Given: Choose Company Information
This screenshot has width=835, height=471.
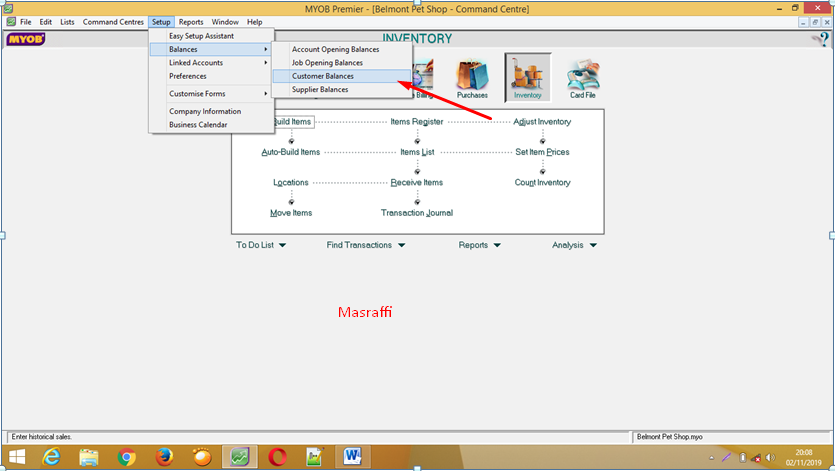Looking at the screenshot, I should (211, 111).
